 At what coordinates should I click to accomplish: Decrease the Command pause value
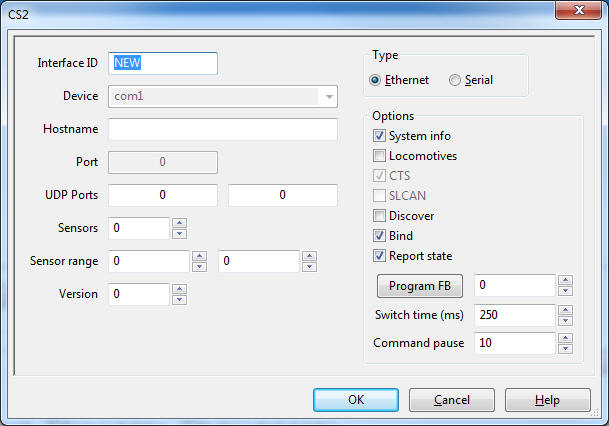pos(565,348)
